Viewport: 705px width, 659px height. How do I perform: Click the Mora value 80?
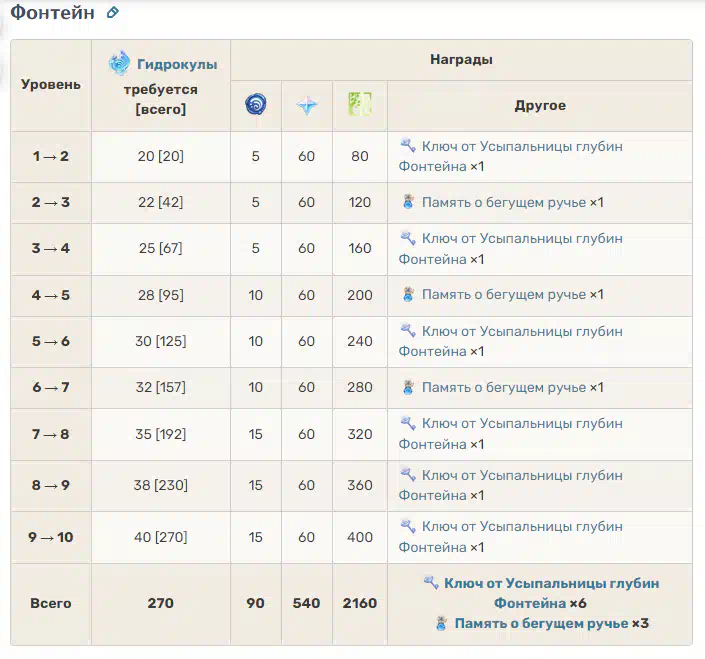(x=360, y=156)
